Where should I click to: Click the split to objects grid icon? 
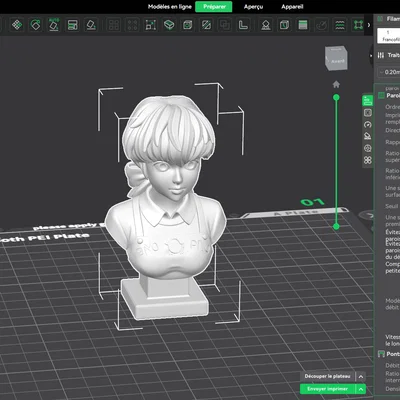[x=114, y=25]
